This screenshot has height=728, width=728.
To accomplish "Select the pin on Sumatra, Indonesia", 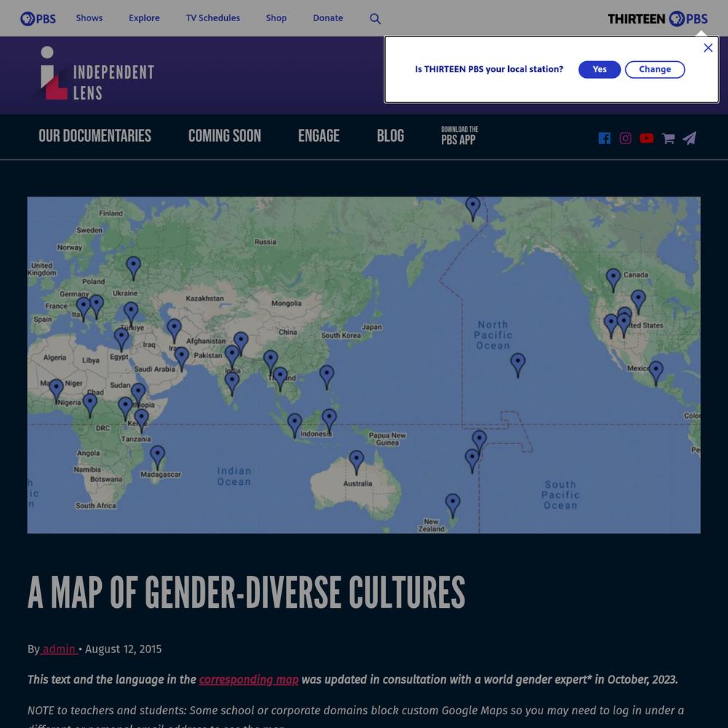I will [294, 426].
